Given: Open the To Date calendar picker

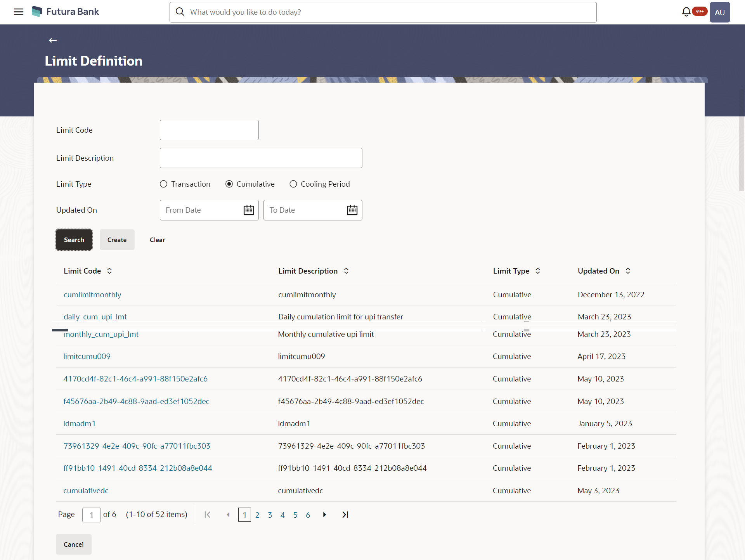Looking at the screenshot, I should [x=352, y=210].
